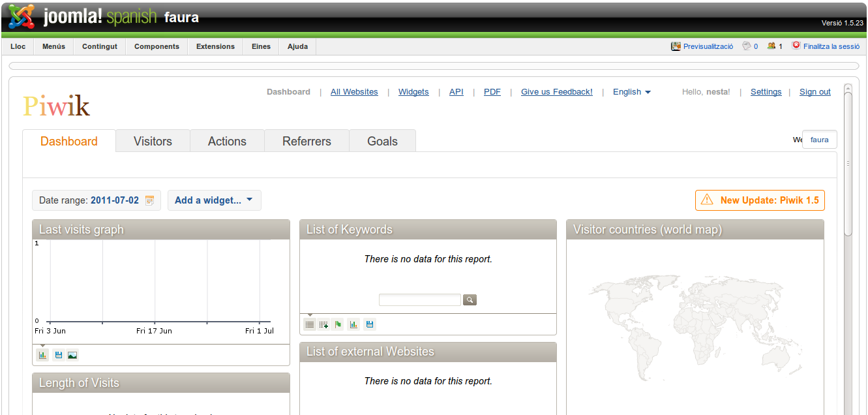
Task: Click Give us Feedback! link
Action: pyautogui.click(x=557, y=92)
